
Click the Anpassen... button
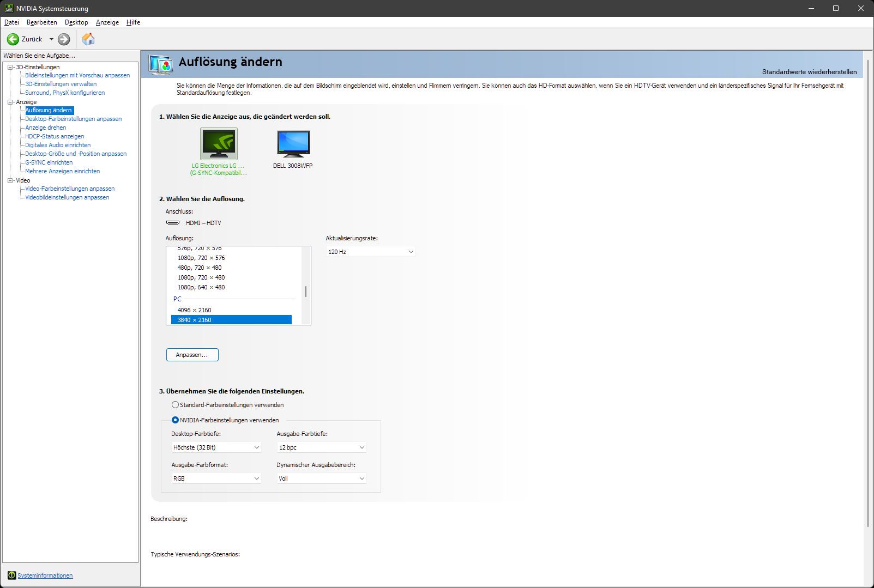pos(192,355)
